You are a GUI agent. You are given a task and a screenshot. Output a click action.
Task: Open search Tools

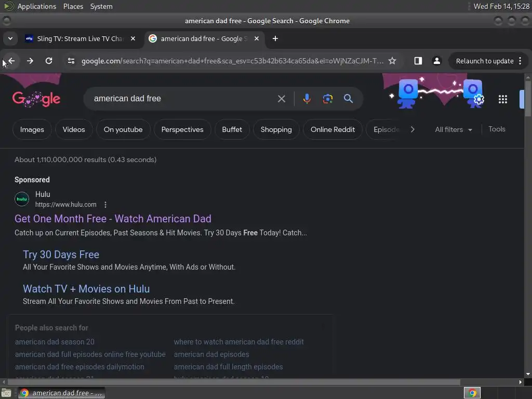pyautogui.click(x=497, y=129)
